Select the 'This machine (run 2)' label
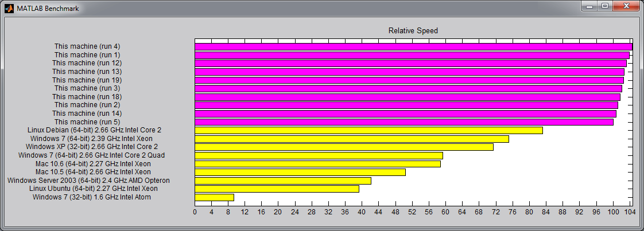 coord(87,105)
